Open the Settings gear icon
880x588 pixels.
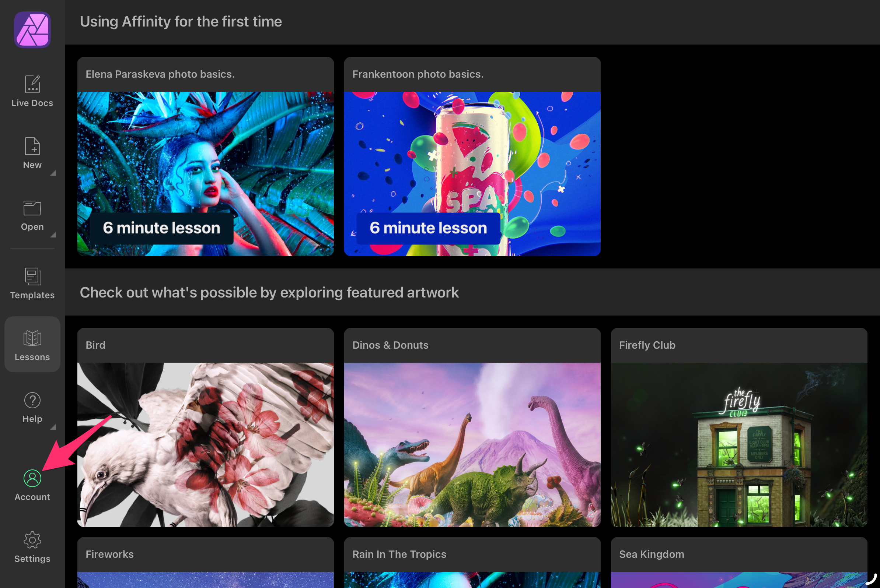32,540
